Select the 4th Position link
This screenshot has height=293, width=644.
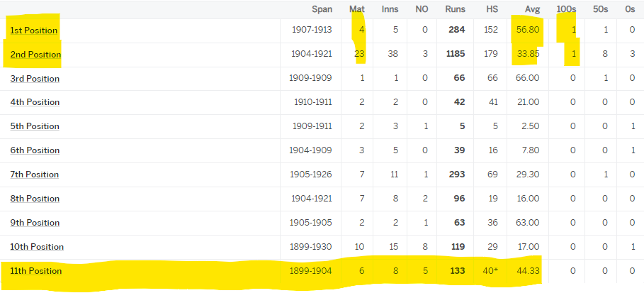(x=35, y=102)
